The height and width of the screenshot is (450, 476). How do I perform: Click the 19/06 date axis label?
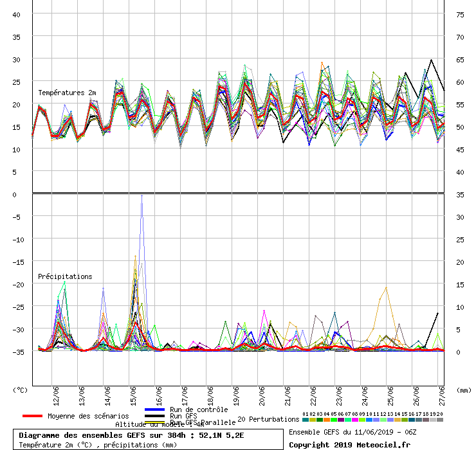pyautogui.click(x=236, y=396)
